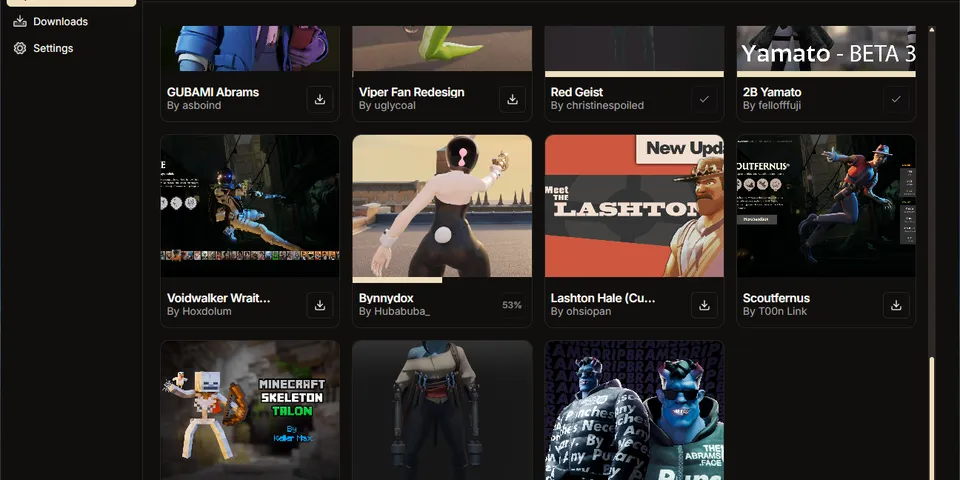This screenshot has width=960, height=480.
Task: Download the Lashton Hale mod
Action: [x=704, y=305]
